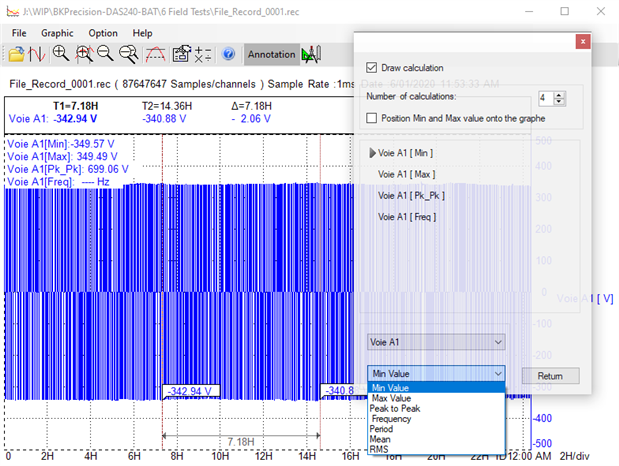Increase number of calculations with up arrow
This screenshot has height=466, width=619.
click(559, 93)
